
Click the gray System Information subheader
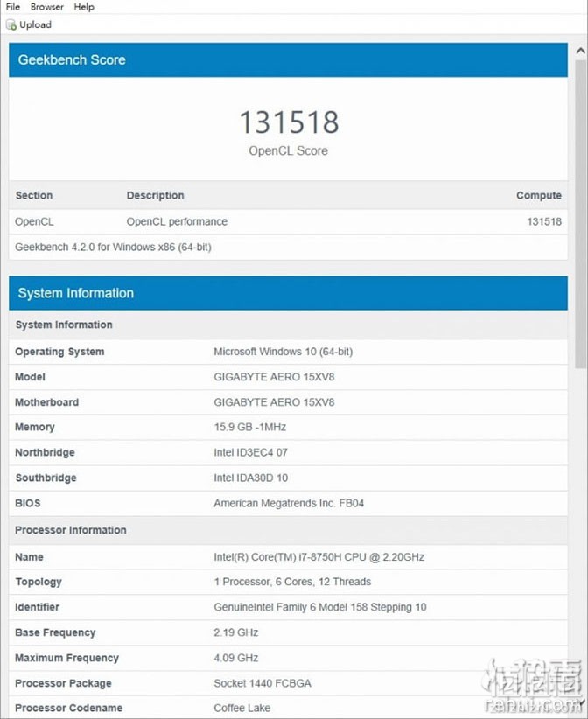288,325
